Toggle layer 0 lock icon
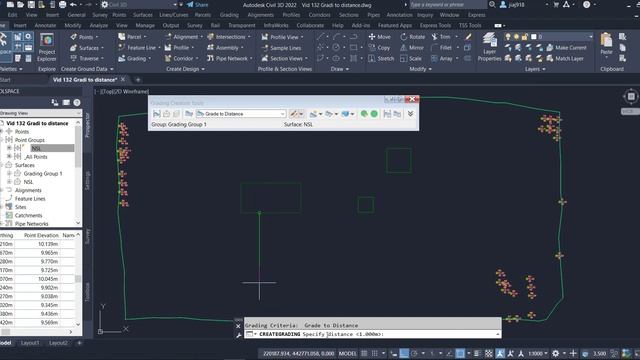The image size is (640, 360). click(x=524, y=37)
